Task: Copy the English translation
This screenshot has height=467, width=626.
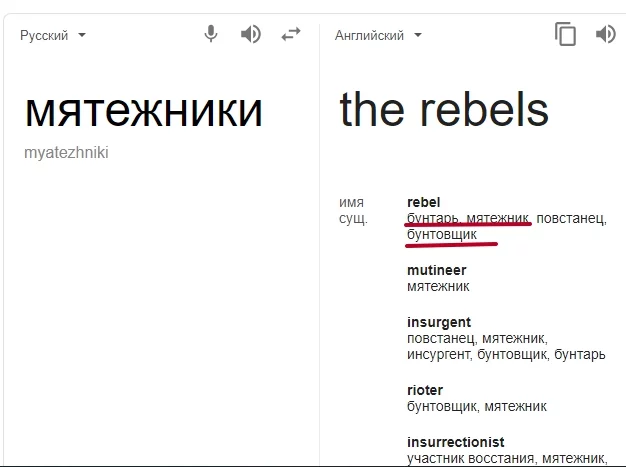Action: pos(565,34)
